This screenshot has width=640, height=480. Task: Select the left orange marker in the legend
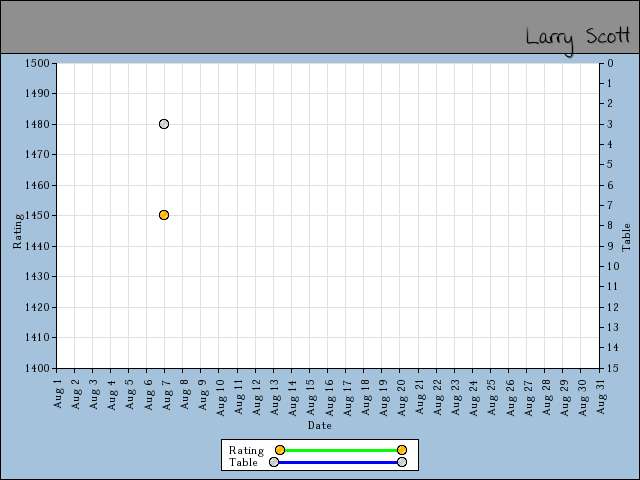click(280, 450)
